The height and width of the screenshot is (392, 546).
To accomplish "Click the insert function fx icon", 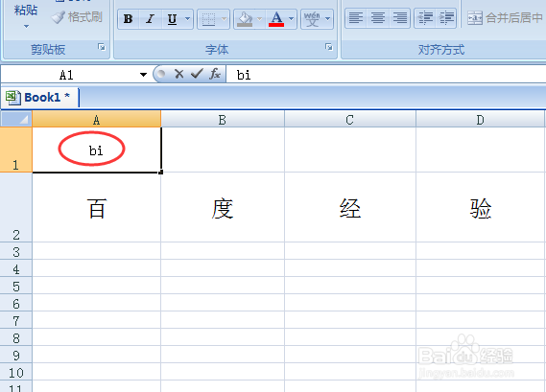I will (x=215, y=74).
